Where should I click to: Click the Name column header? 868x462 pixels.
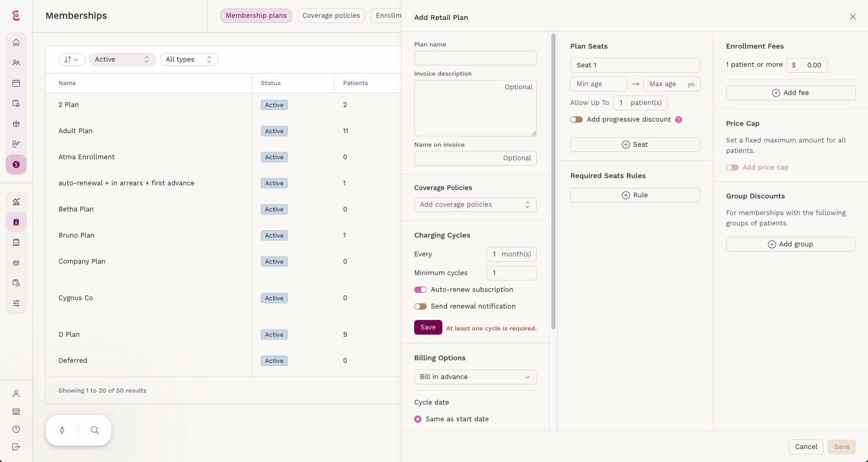(67, 83)
